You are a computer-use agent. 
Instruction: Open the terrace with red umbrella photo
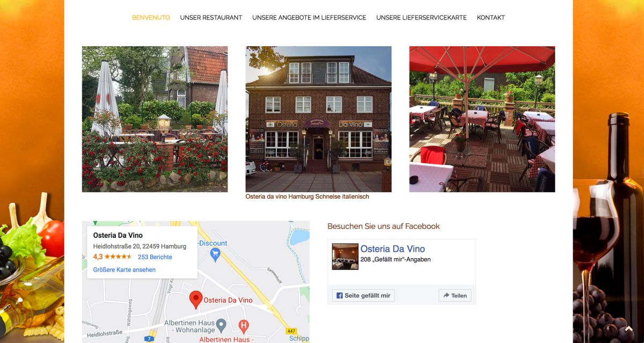(x=482, y=119)
